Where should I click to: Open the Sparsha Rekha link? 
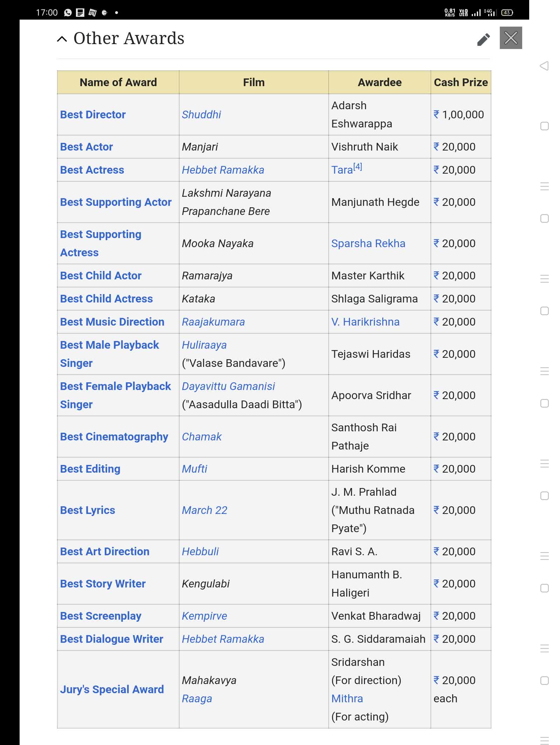368,243
